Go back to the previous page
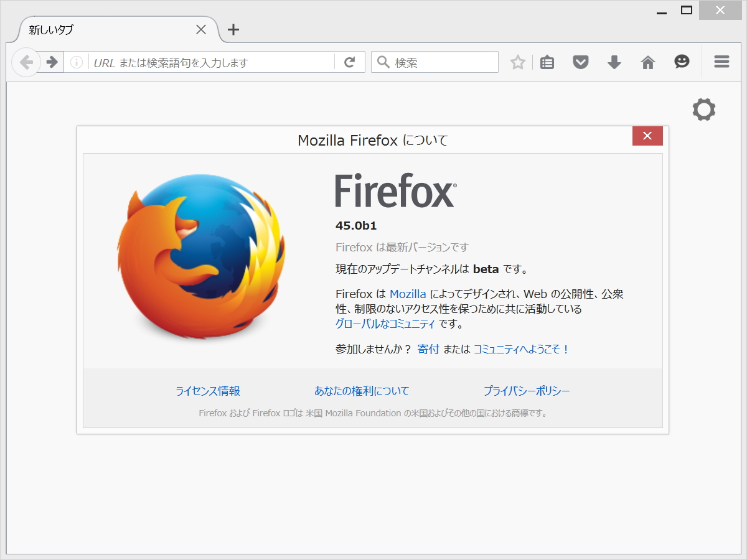The width and height of the screenshot is (747, 560). coord(26,62)
